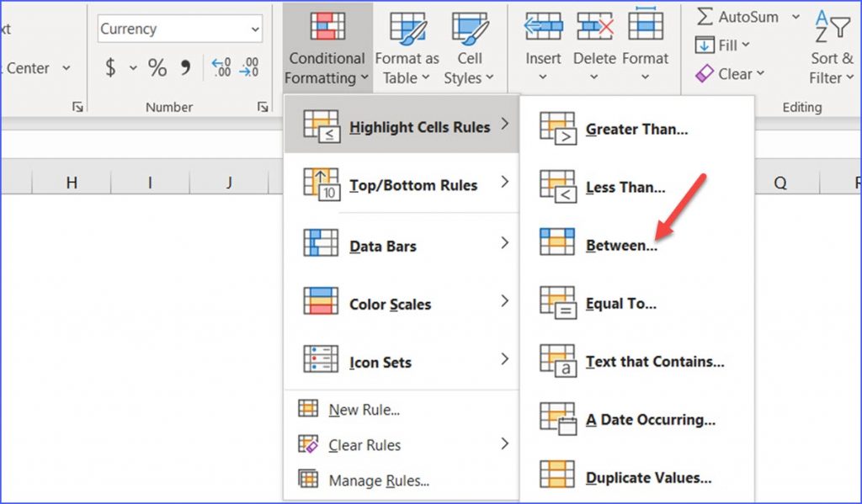Select column H header
This screenshot has height=504, width=862.
click(x=72, y=182)
